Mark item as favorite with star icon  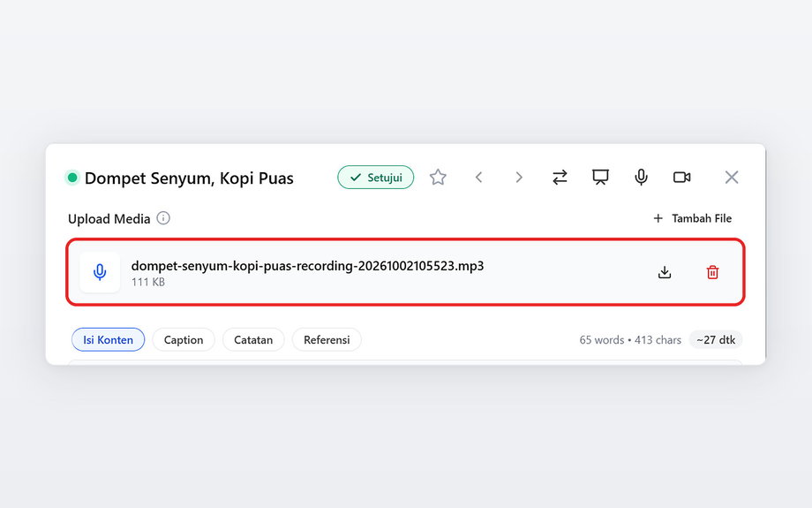click(x=438, y=178)
